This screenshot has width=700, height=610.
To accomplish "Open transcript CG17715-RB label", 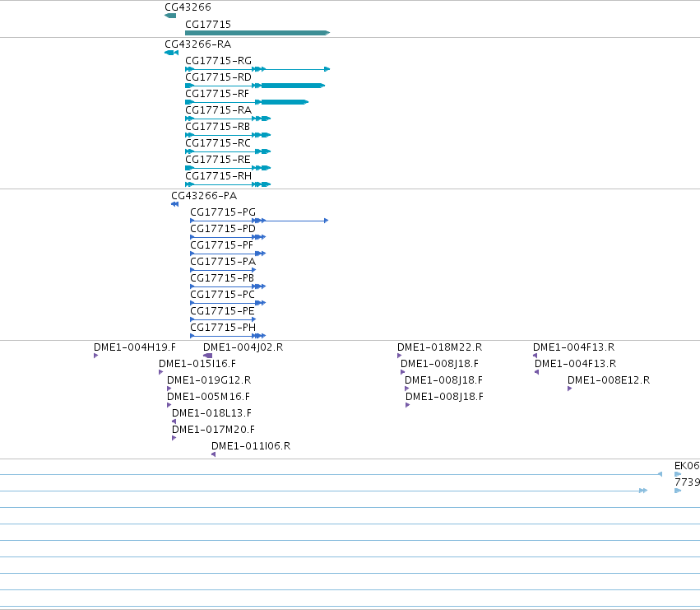I will [217, 127].
